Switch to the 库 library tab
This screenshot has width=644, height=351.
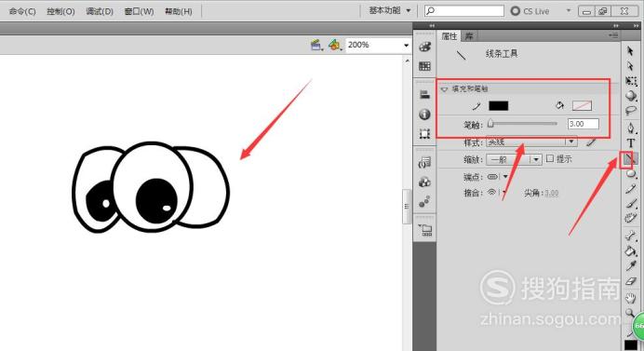[x=469, y=36]
